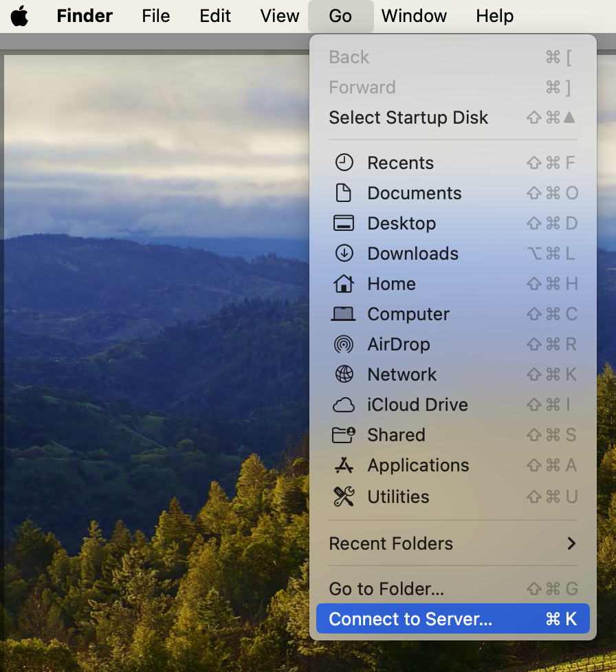Click the Recents clock icon

(x=344, y=163)
